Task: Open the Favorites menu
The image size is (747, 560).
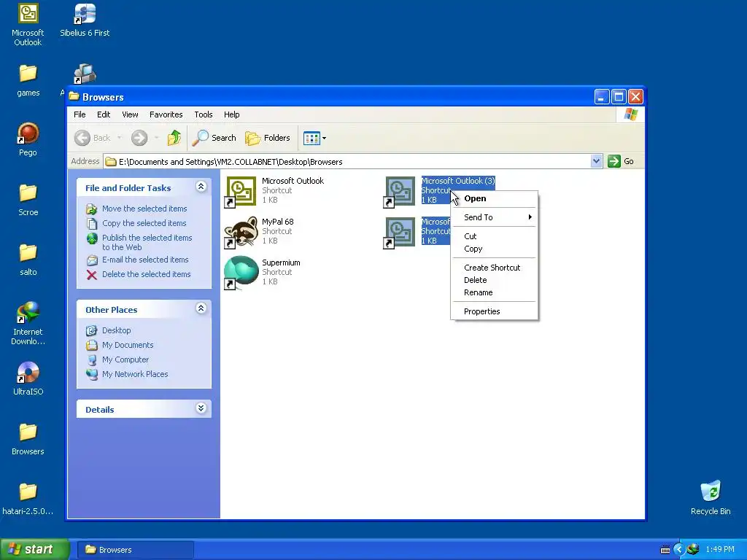Action: click(x=166, y=114)
